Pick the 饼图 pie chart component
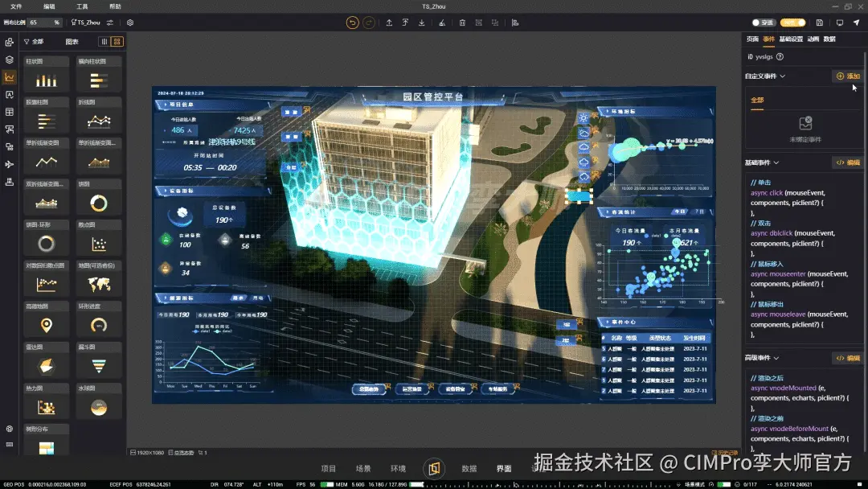868x489 pixels. click(99, 199)
